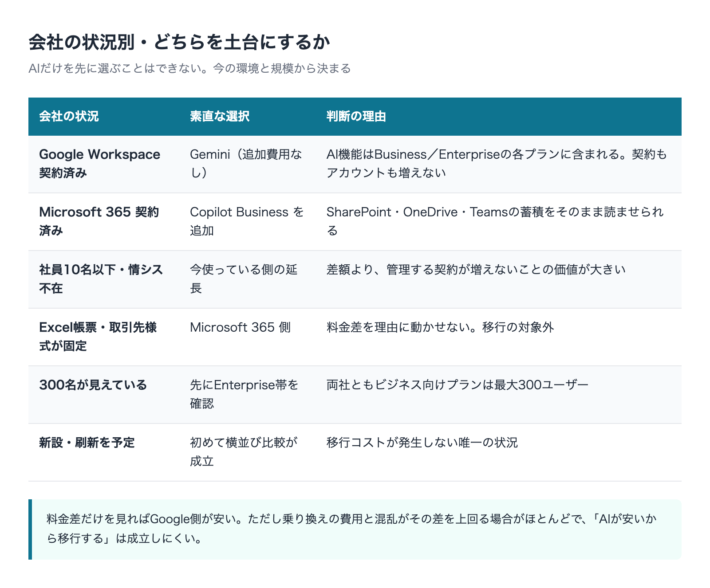The height and width of the screenshot is (588, 710).
Task: Select the Microsoft 365 契約済み cell
Action: point(104,221)
